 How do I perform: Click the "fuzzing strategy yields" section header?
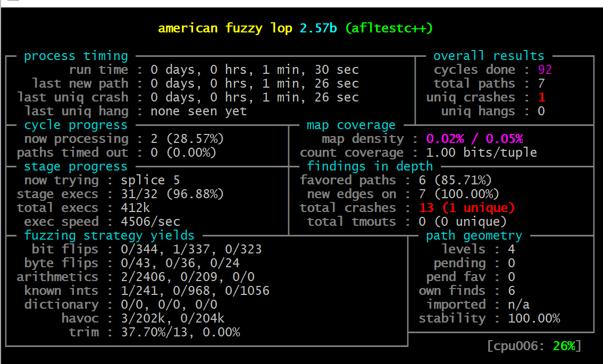[109, 235]
